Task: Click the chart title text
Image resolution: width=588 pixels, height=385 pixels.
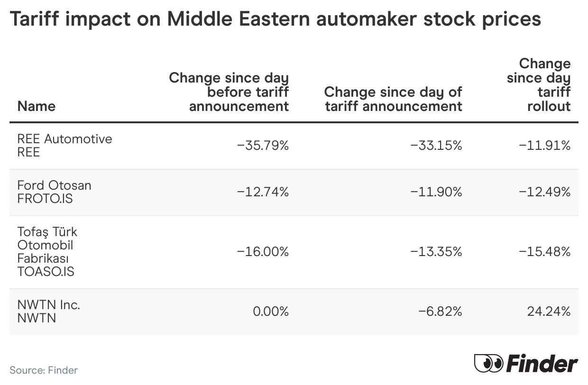Action: (x=275, y=19)
